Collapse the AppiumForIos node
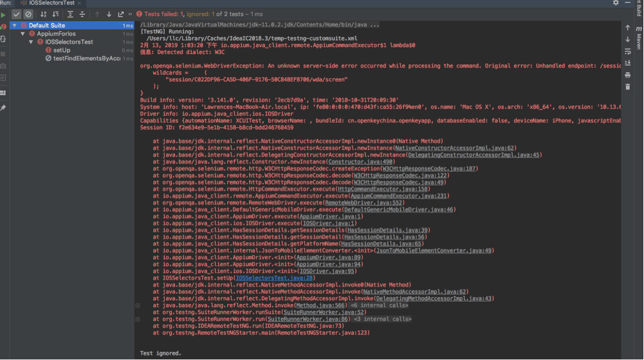Image resolution: width=644 pixels, height=360 pixels. [x=23, y=33]
